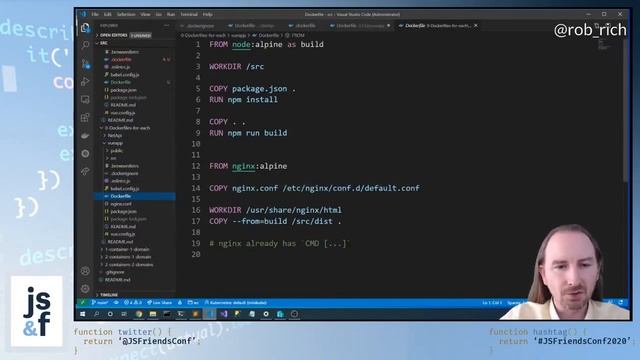Click line 16 WORKDIR /usr/share/nginx/html
This screenshot has height=360, width=640.
click(x=276, y=210)
